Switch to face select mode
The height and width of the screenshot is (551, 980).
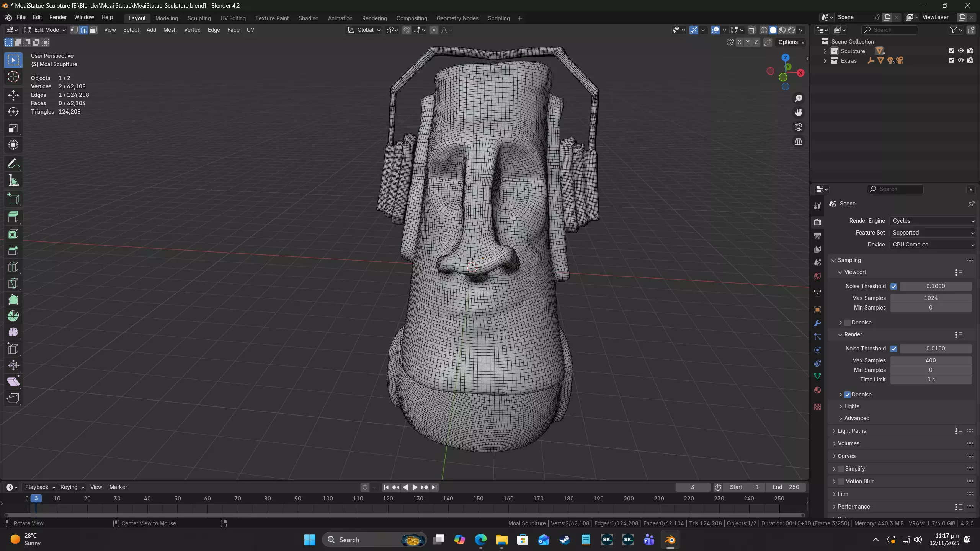pos(93,30)
